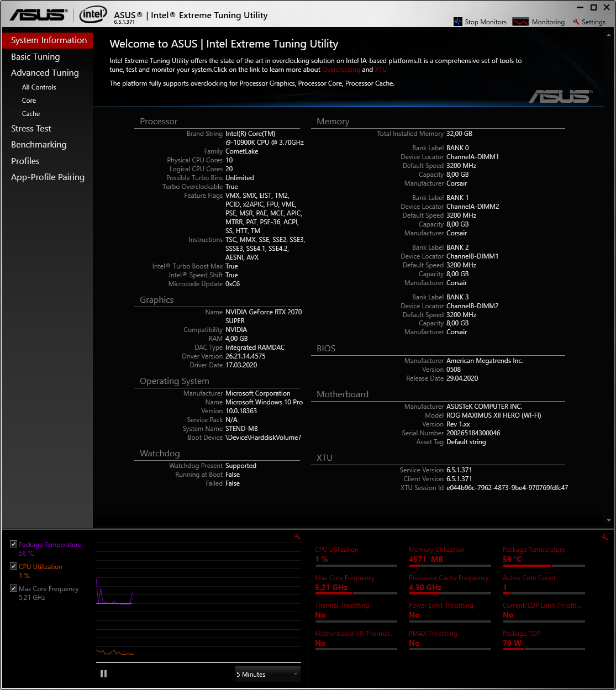
Task: Click the serial number 200265184300046
Action: [x=473, y=433]
